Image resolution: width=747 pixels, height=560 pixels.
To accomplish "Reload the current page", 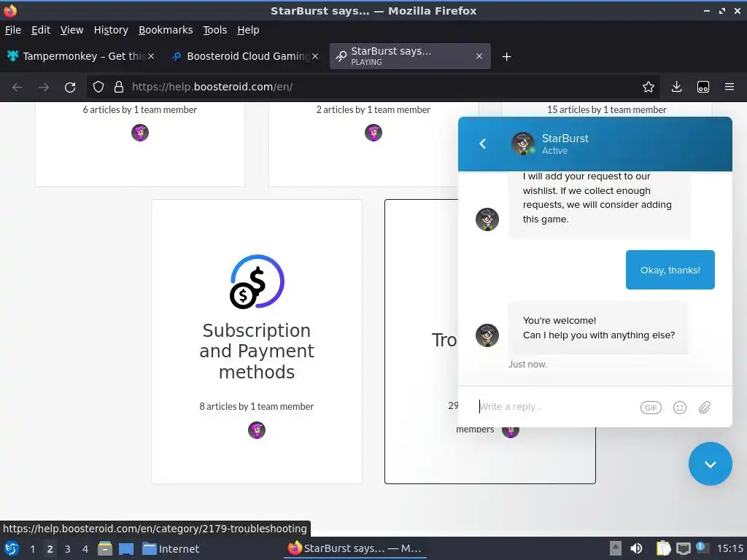I will click(x=70, y=87).
